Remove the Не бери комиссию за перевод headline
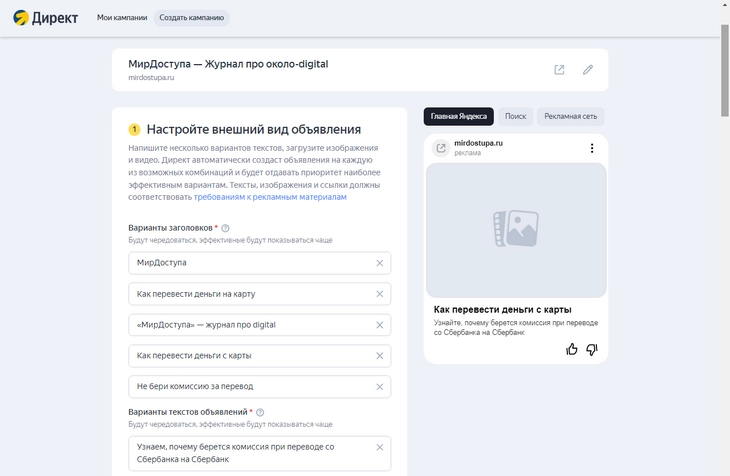The height and width of the screenshot is (476, 730). point(379,387)
